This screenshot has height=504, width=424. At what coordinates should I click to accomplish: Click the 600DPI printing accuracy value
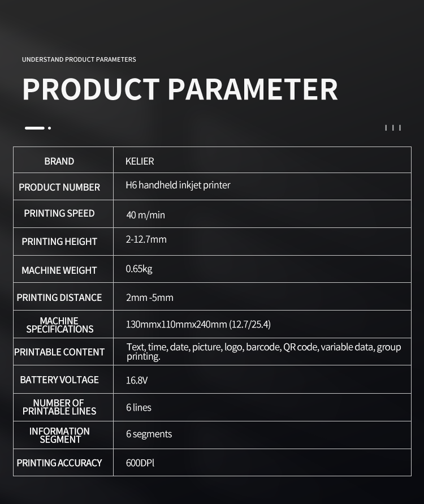coord(140,463)
